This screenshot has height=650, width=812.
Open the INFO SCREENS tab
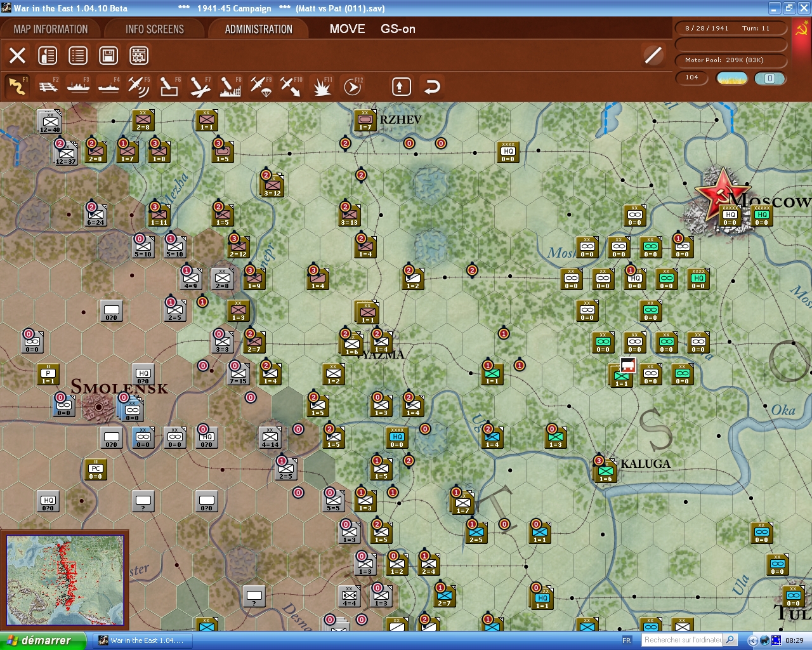[x=155, y=29]
